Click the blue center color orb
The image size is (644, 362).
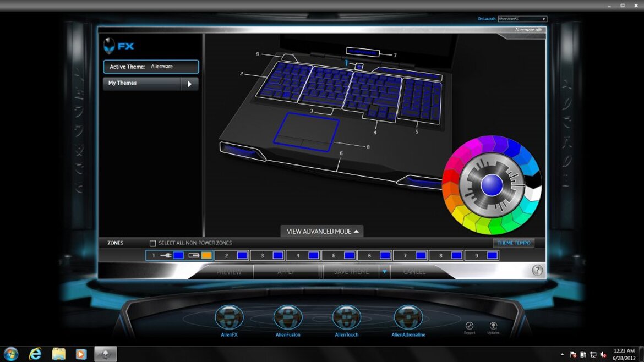(492, 185)
